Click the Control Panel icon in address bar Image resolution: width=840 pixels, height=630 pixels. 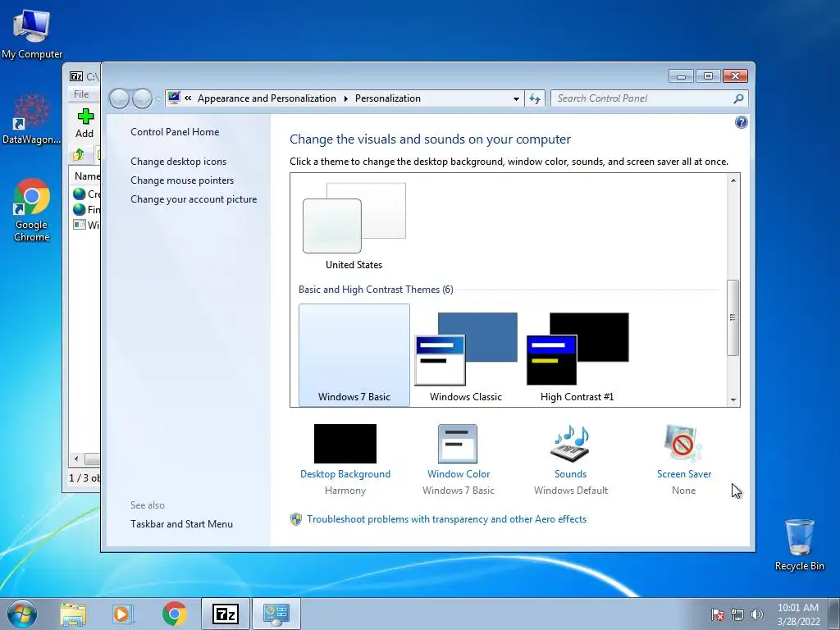click(x=174, y=98)
